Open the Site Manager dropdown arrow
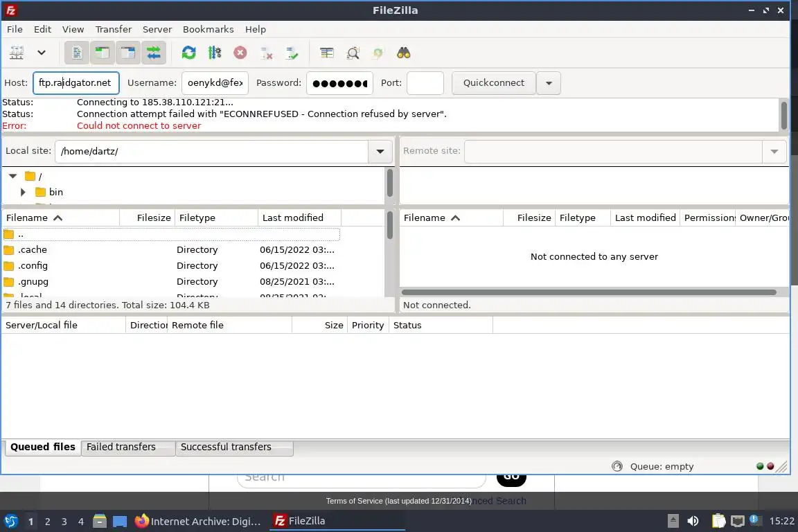 42,53
